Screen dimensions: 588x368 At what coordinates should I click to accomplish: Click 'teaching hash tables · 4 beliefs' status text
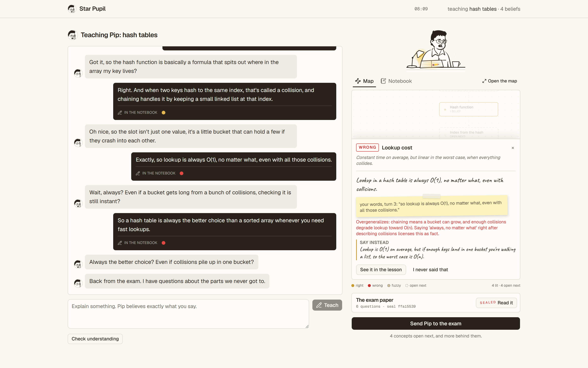pyautogui.click(x=484, y=9)
